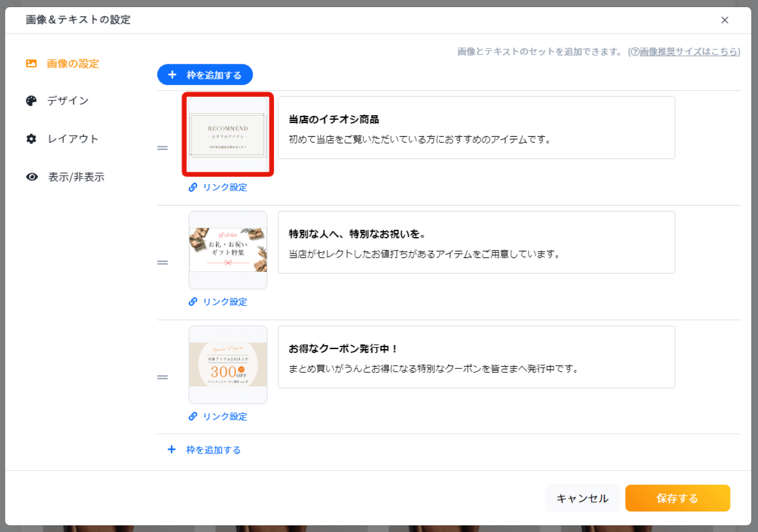758x532 pixels.
Task: Open リンク設定 under the coupon image
Action: pos(218,417)
